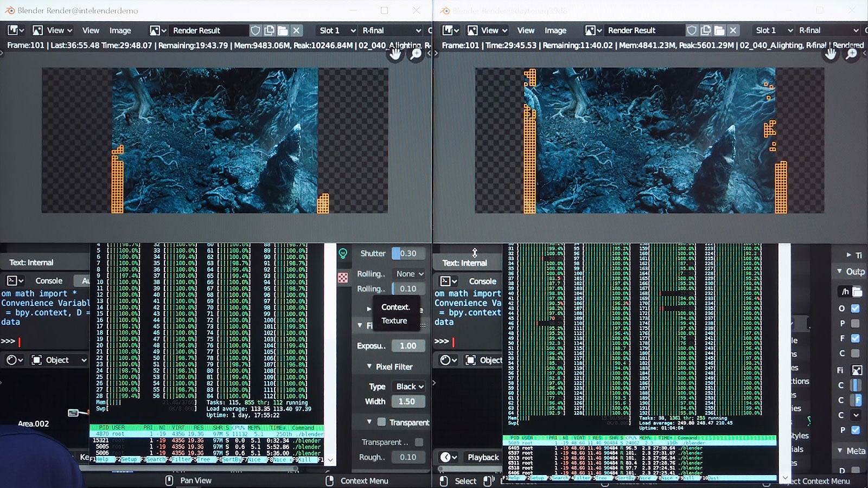The height and width of the screenshot is (488, 868).
Task: Open editor type menu in right window header
Action: (x=450, y=30)
